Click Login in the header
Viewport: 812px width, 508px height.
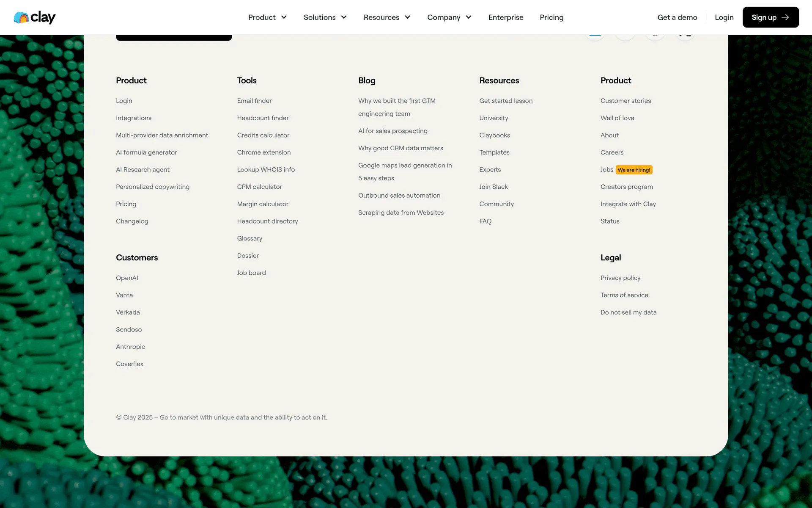[724, 17]
